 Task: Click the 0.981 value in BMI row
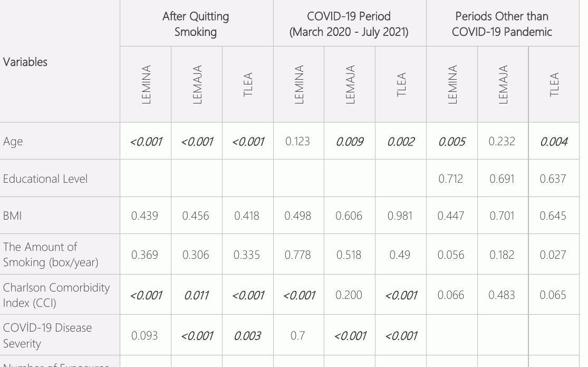tap(400, 215)
